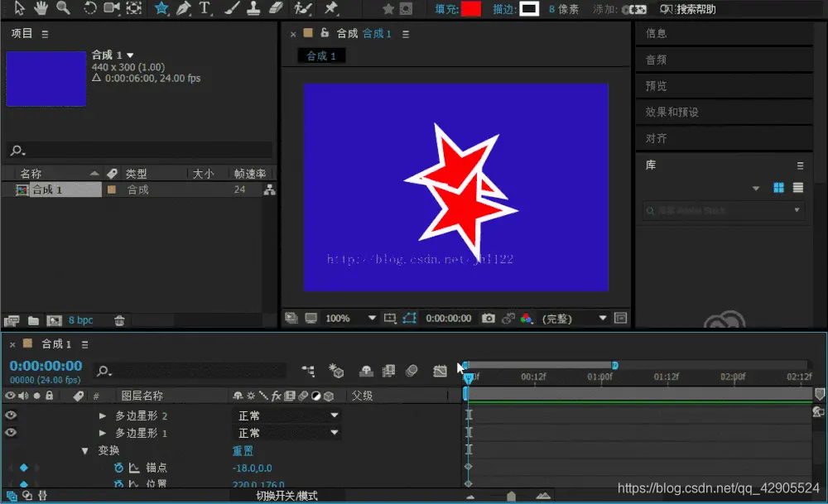Viewport: 828px width, 504px height.
Task: Collapse the 变换 transform group
Action: (84, 451)
